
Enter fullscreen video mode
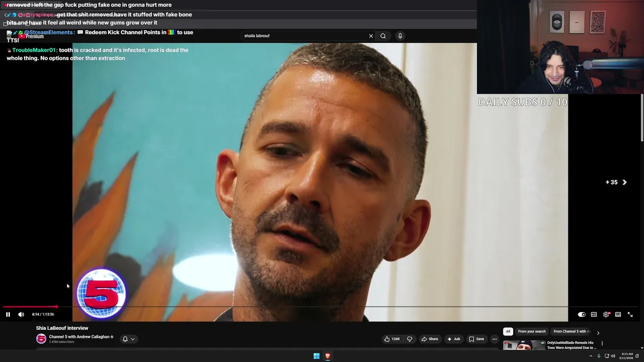(630, 314)
